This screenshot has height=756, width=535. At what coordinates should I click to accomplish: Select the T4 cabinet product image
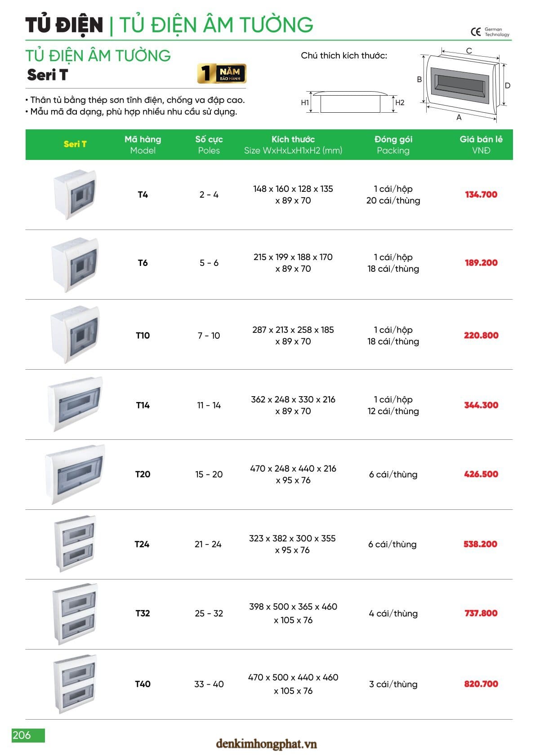click(75, 195)
